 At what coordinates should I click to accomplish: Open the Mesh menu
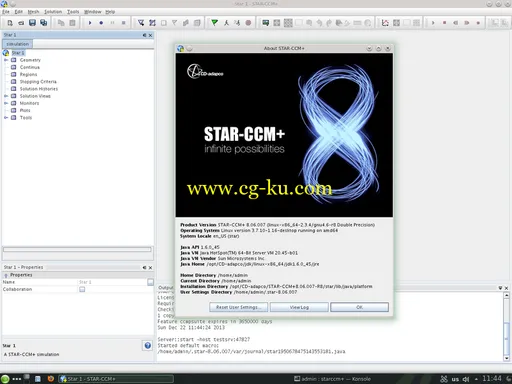point(33,12)
